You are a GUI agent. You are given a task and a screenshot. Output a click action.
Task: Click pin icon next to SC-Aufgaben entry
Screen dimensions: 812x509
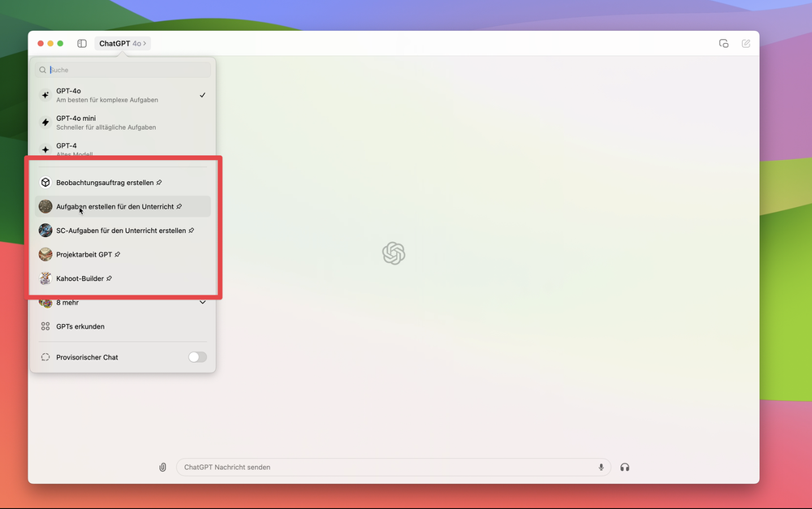191,231
